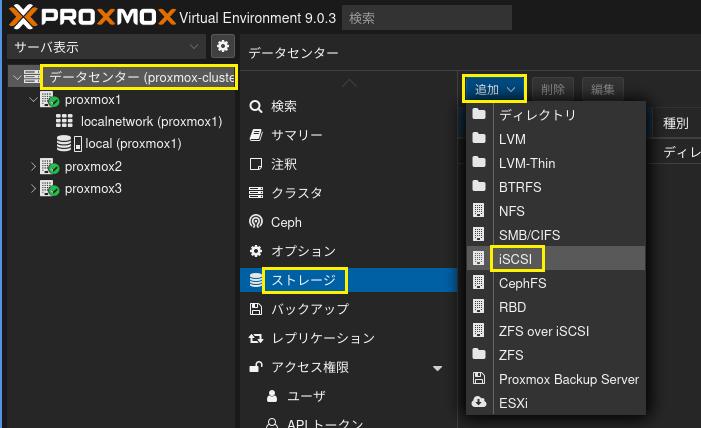
Task: Select BTRFS storage type
Action: pyautogui.click(x=556, y=186)
